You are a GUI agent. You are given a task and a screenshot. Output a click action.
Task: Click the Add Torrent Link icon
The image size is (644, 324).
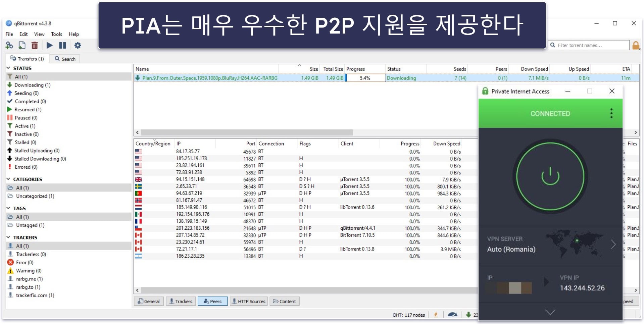coord(9,45)
